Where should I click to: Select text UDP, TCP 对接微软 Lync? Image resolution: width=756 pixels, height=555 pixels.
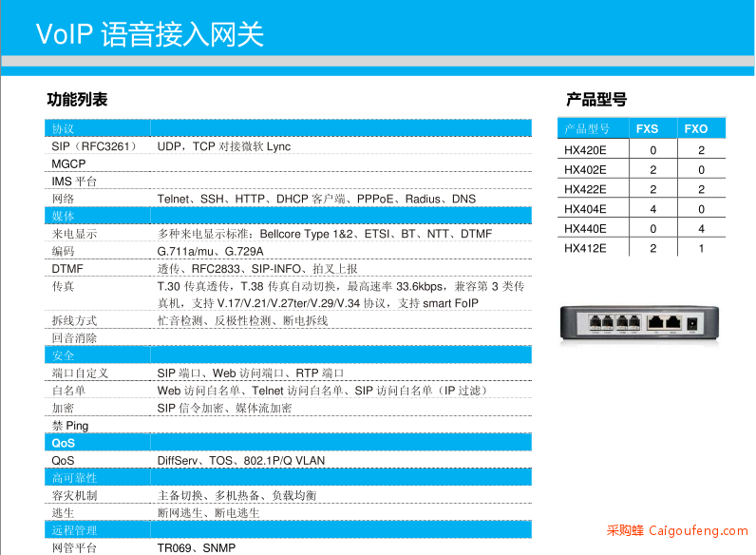224,146
